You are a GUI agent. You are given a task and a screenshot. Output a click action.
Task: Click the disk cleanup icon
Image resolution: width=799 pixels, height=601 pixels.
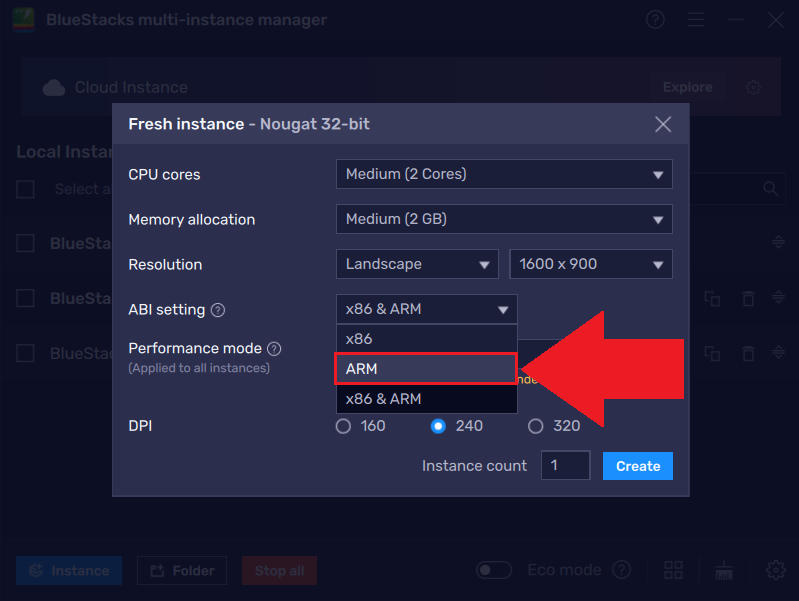point(724,570)
